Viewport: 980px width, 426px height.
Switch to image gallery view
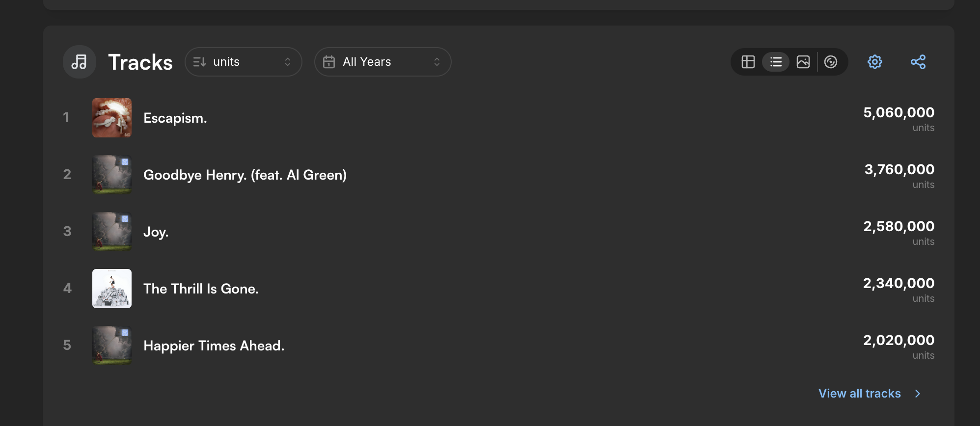pos(803,62)
